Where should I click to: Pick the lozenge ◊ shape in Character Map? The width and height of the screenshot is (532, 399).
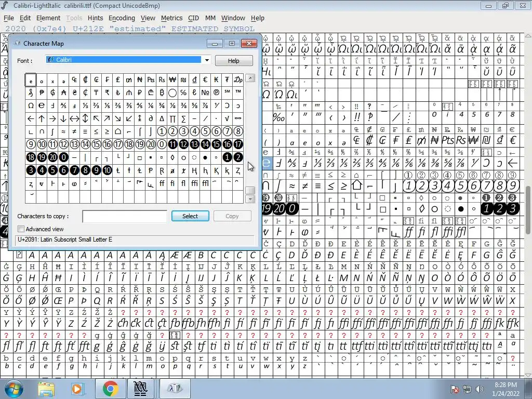pos(172,157)
